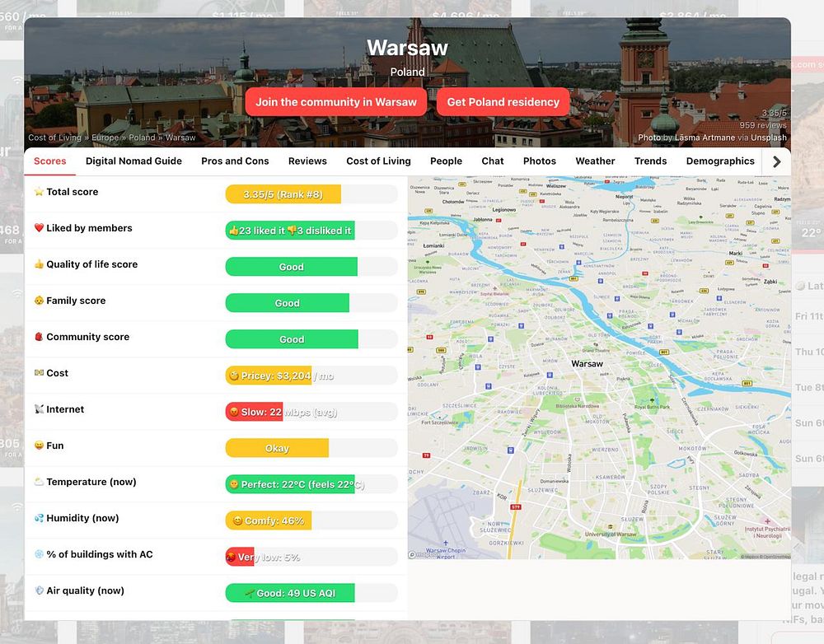Viewport: 824px width, 644px height.
Task: Click the Warsaw city label on the map
Action: point(587,363)
